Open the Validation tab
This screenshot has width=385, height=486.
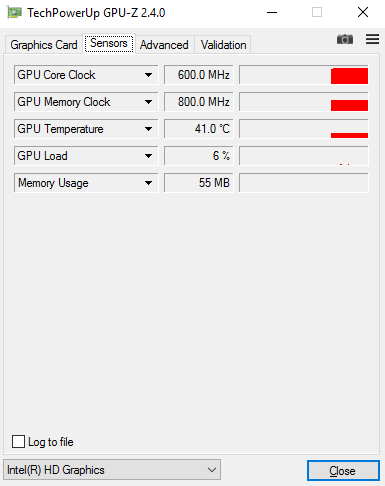point(223,45)
